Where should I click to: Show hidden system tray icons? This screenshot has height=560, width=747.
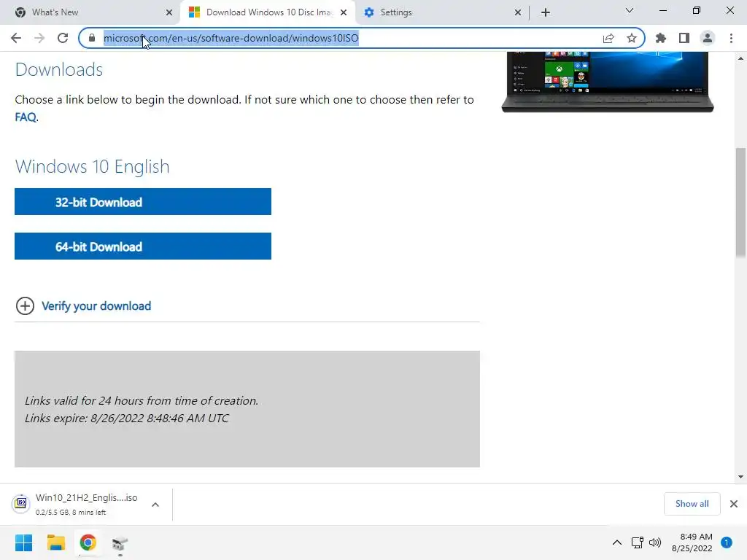[616, 542]
